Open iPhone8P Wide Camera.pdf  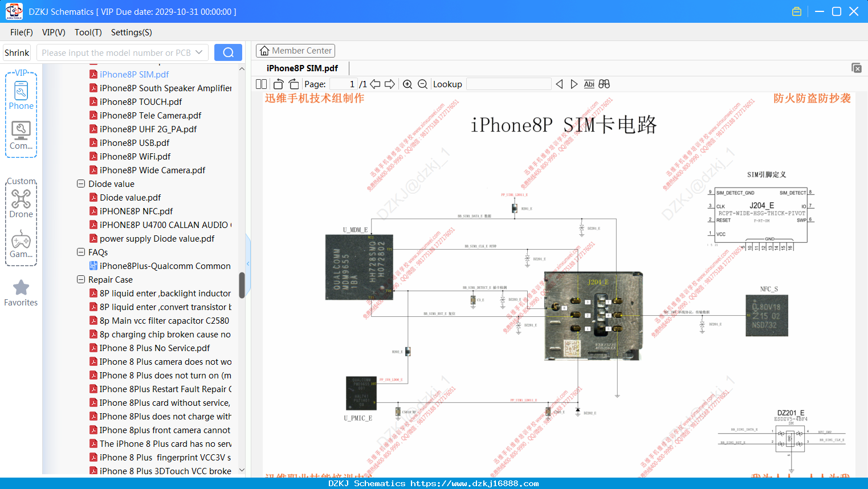click(152, 170)
